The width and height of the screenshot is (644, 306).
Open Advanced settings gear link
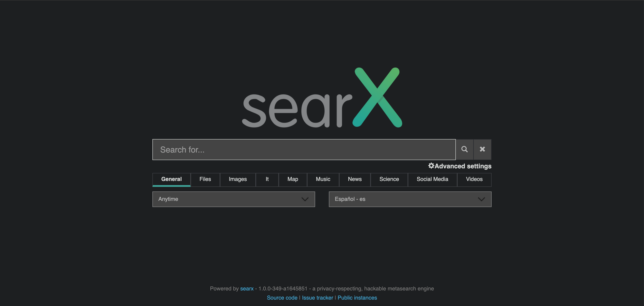(460, 166)
